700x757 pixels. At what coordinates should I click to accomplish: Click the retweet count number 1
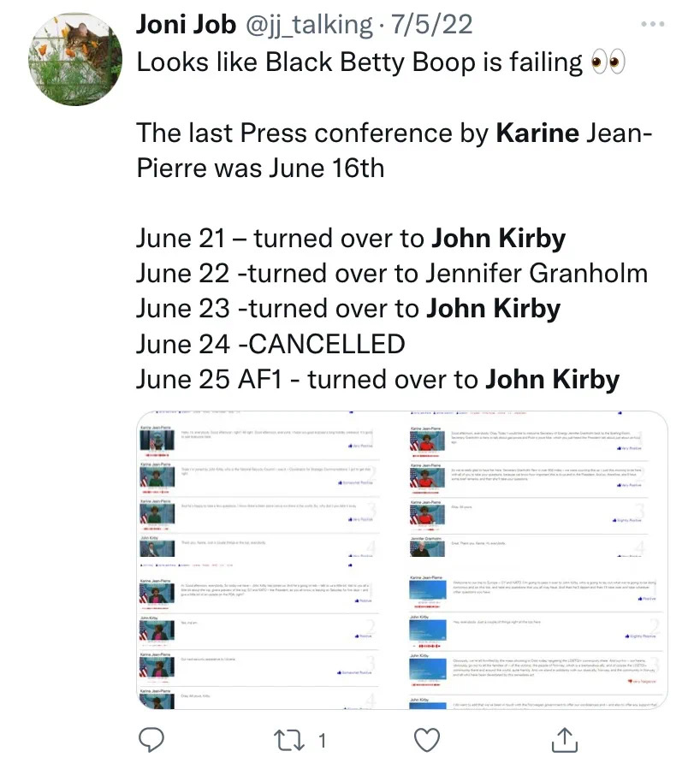[x=322, y=740]
